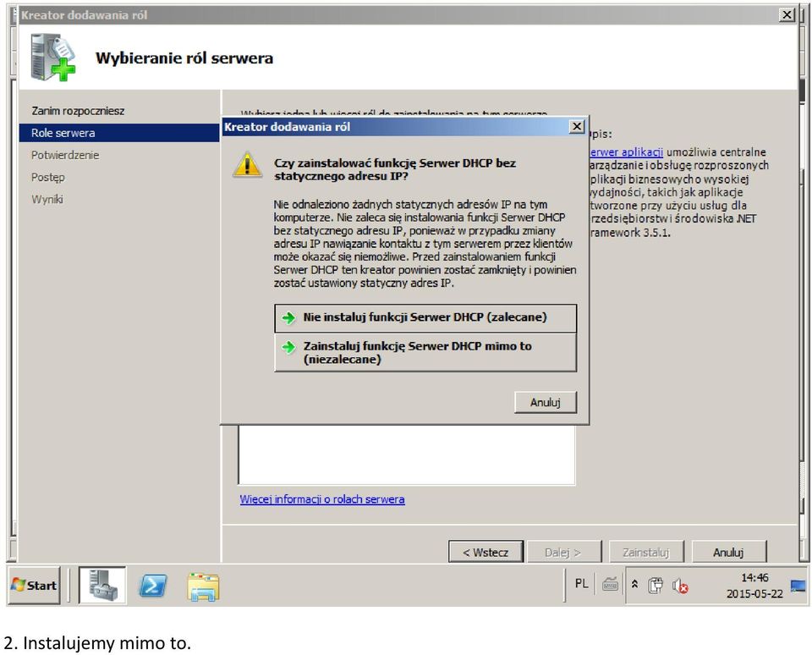812x655 pixels.
Task: Choose 'Nie instaluj funkcji Serwer DHCP (zalecane)'
Action: click(425, 317)
